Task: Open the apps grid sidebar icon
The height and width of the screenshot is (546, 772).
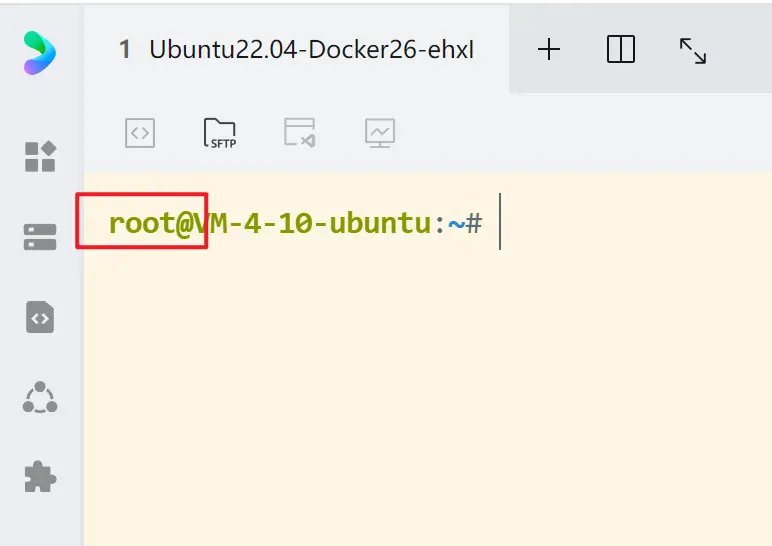Action: click(x=40, y=156)
